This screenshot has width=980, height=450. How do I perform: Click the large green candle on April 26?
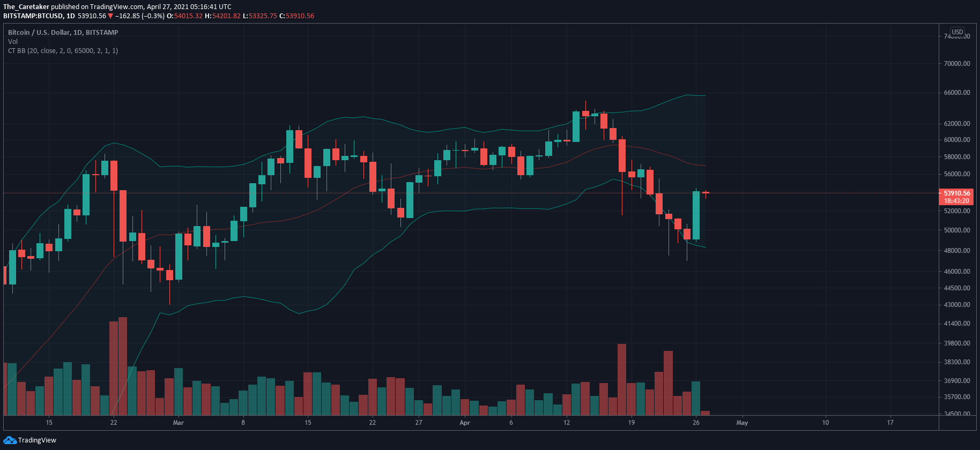696,215
